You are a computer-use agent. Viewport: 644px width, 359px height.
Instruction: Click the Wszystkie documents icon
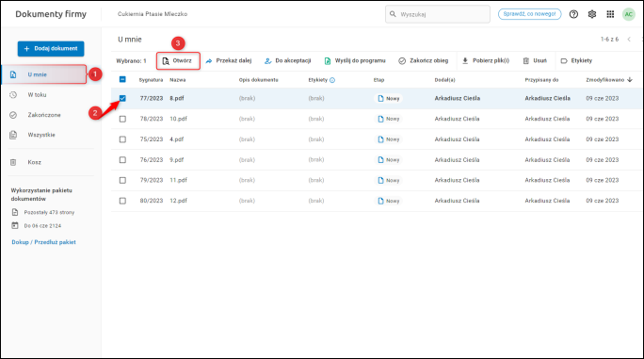click(13, 135)
